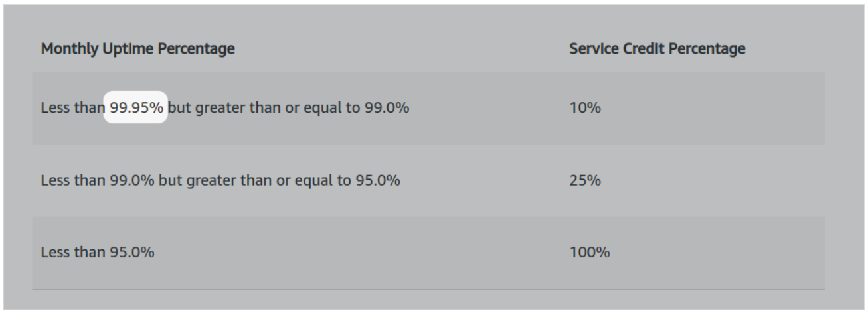The width and height of the screenshot is (868, 315).
Task: Click the highlighted 99.95% value
Action: pos(136,107)
